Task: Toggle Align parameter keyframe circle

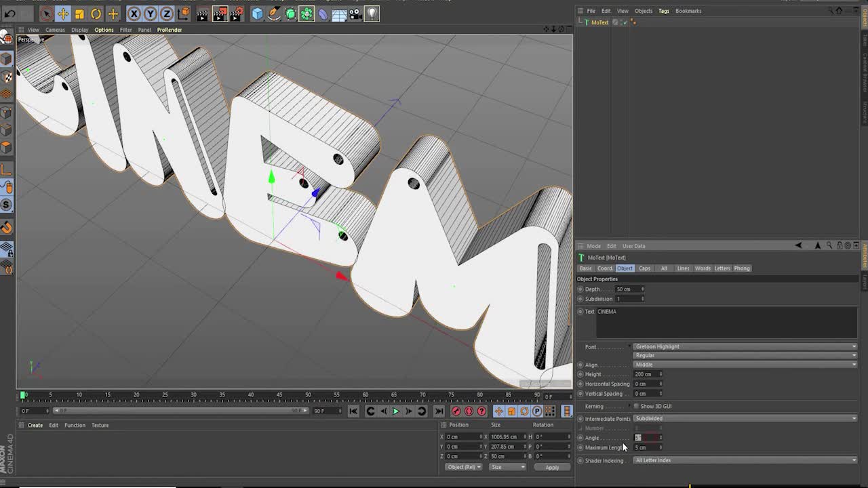Action: point(580,365)
